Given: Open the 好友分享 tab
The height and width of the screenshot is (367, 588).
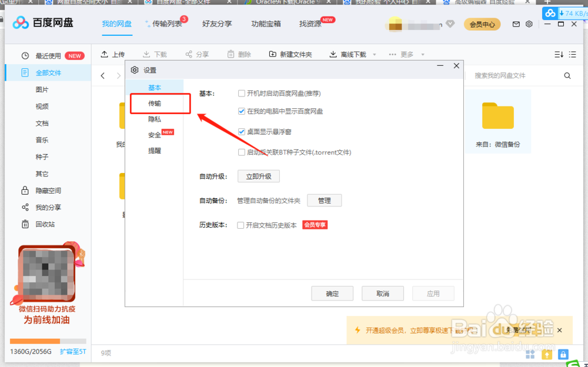Looking at the screenshot, I should [217, 24].
